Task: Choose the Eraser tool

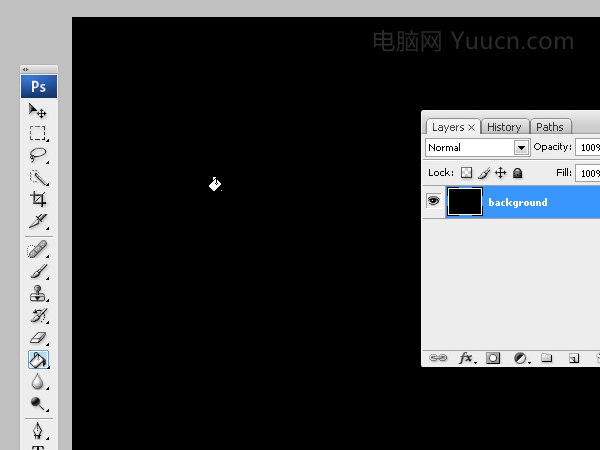Action: [38, 338]
